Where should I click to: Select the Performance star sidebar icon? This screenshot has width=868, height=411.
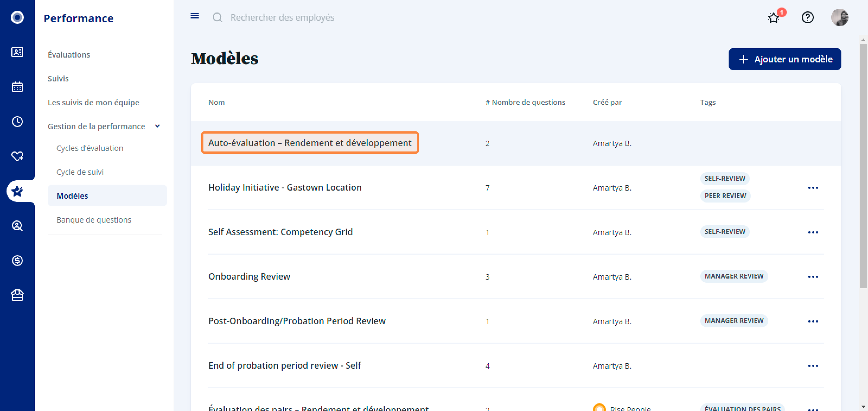coord(17,191)
